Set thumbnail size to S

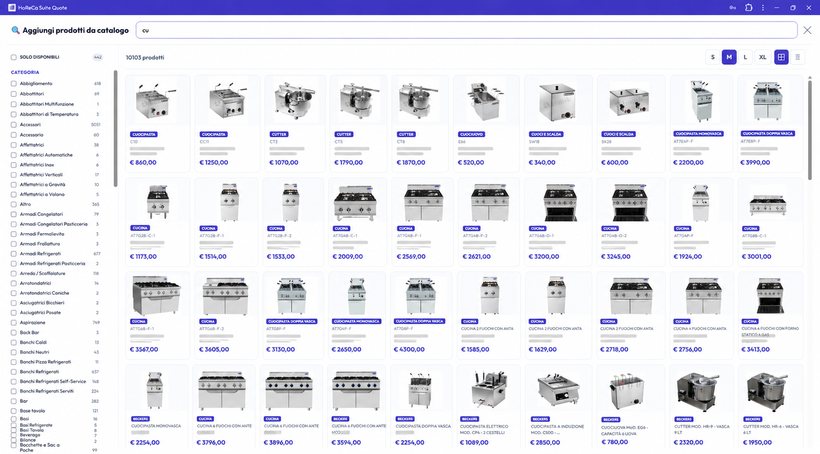(x=712, y=57)
